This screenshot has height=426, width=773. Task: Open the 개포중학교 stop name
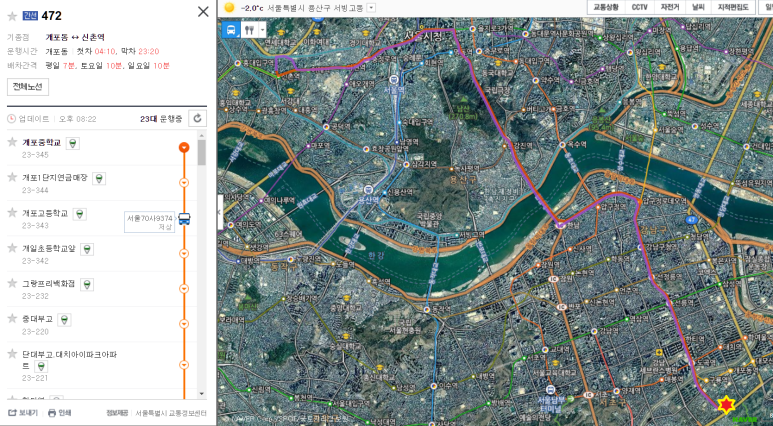[x=41, y=142]
